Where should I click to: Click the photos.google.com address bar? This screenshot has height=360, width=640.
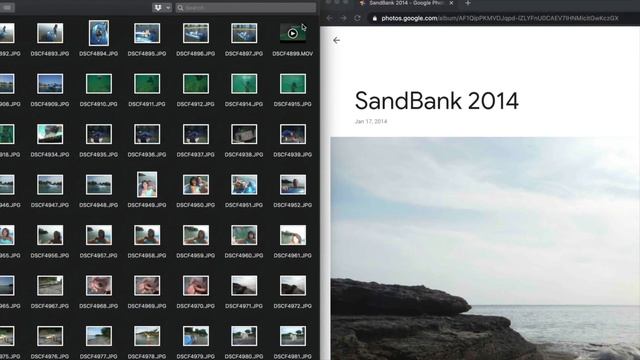(x=500, y=18)
